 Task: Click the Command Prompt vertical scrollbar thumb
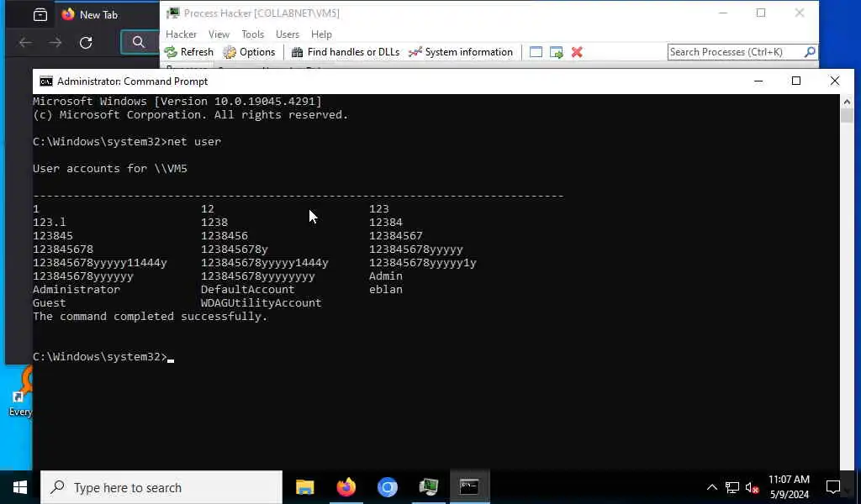point(847,115)
